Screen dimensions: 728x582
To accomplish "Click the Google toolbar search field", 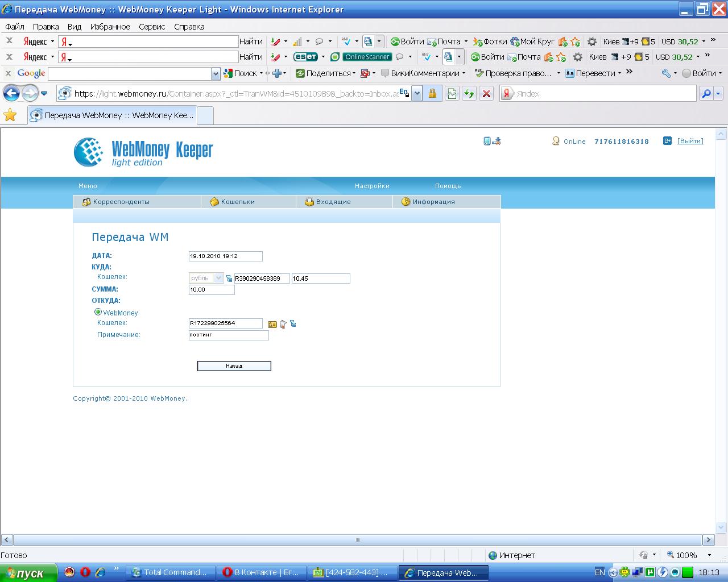I will [x=130, y=74].
